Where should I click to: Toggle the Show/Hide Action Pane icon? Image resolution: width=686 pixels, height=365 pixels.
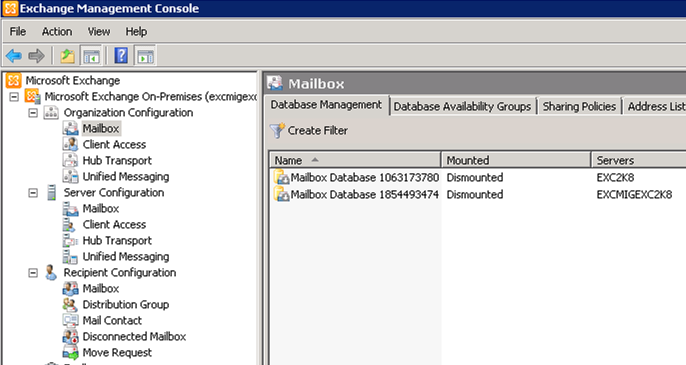[145, 56]
